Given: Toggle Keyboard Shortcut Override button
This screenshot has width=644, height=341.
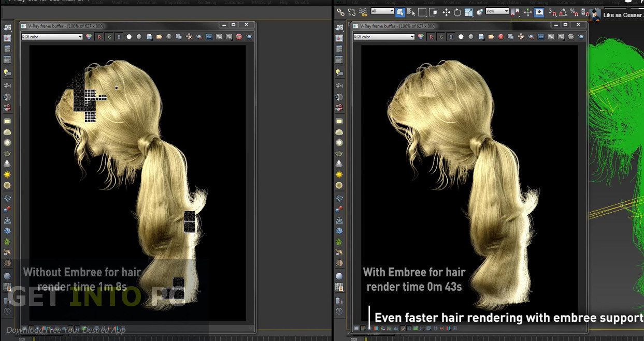Looking at the screenshot, I should pyautogui.click(x=539, y=12).
